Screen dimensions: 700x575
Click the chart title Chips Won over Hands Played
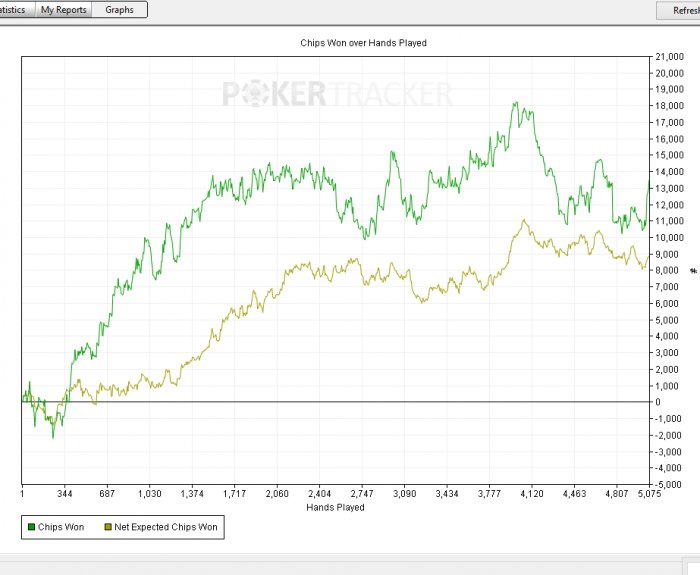point(363,43)
